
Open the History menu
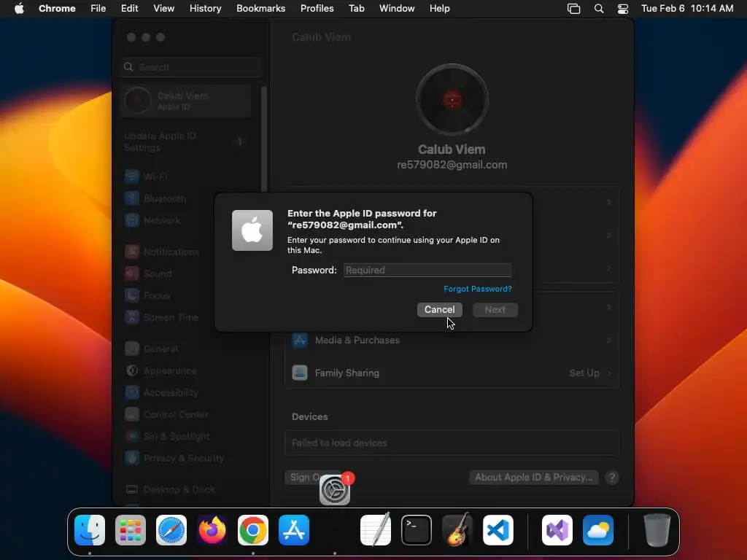pyautogui.click(x=205, y=9)
